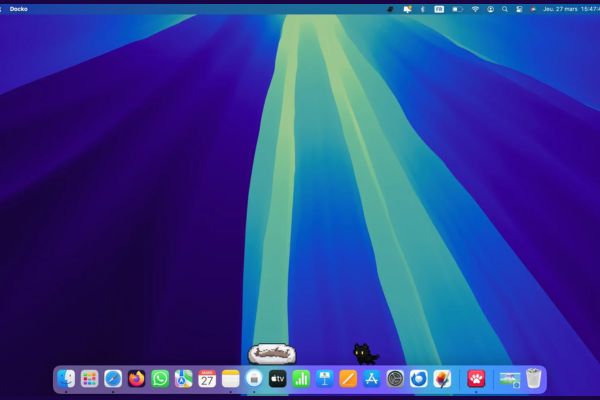Open the red paw print app
This screenshot has width=600, height=400.
coord(476,379)
